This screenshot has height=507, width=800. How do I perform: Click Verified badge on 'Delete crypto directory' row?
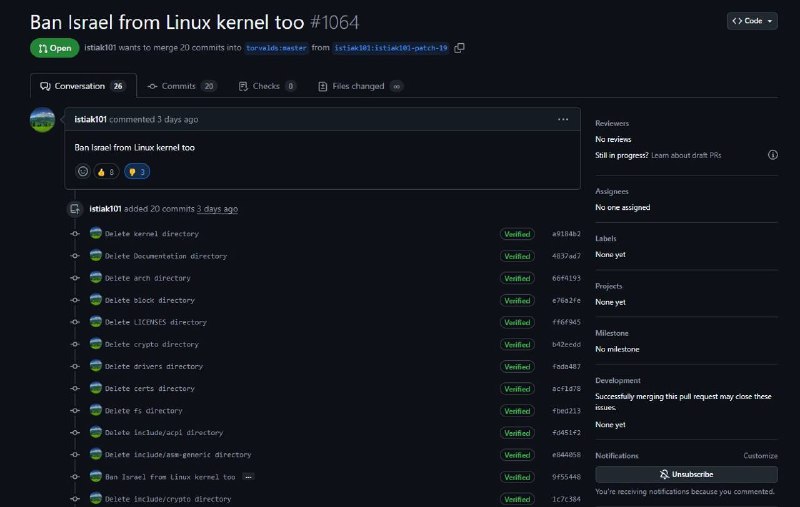tap(517, 345)
